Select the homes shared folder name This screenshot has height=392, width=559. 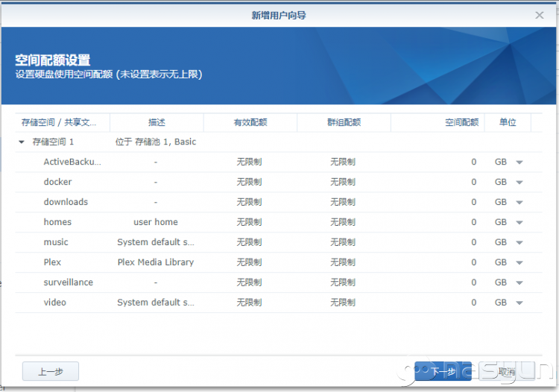(x=57, y=222)
